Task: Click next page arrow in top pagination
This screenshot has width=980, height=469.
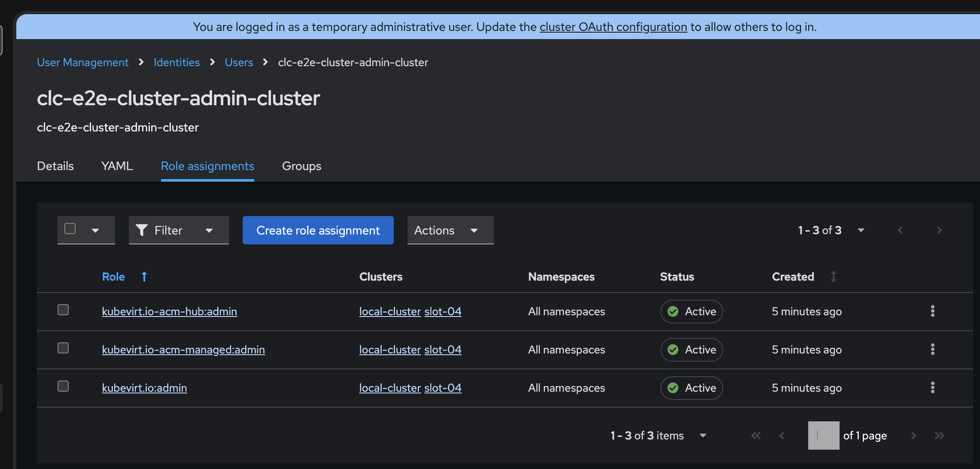Action: tap(939, 230)
